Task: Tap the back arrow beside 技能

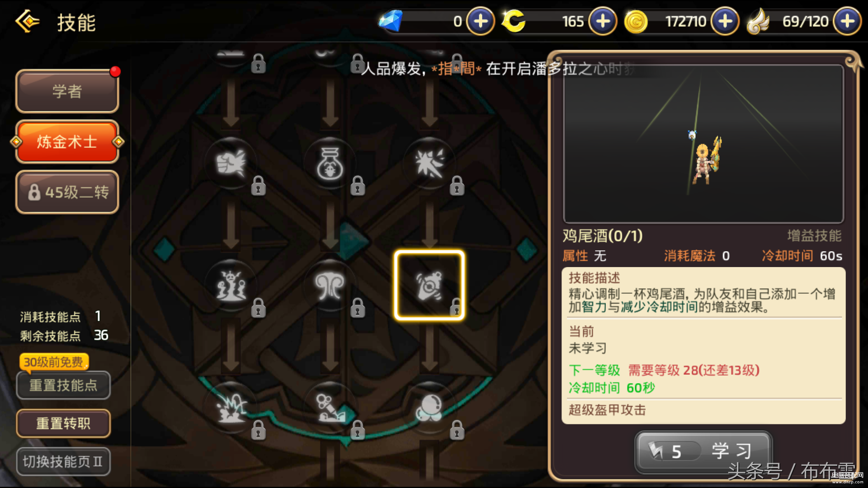Action: [x=27, y=21]
